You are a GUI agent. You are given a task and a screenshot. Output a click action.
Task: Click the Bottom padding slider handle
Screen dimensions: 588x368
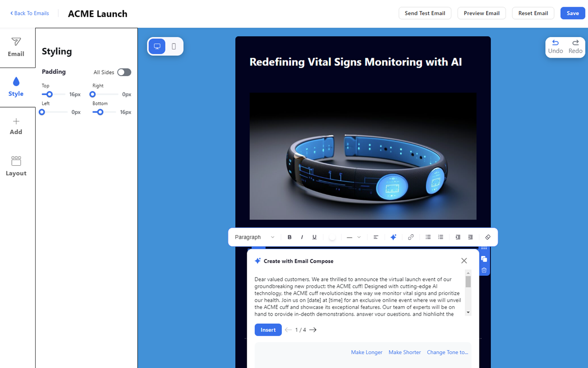[100, 112]
